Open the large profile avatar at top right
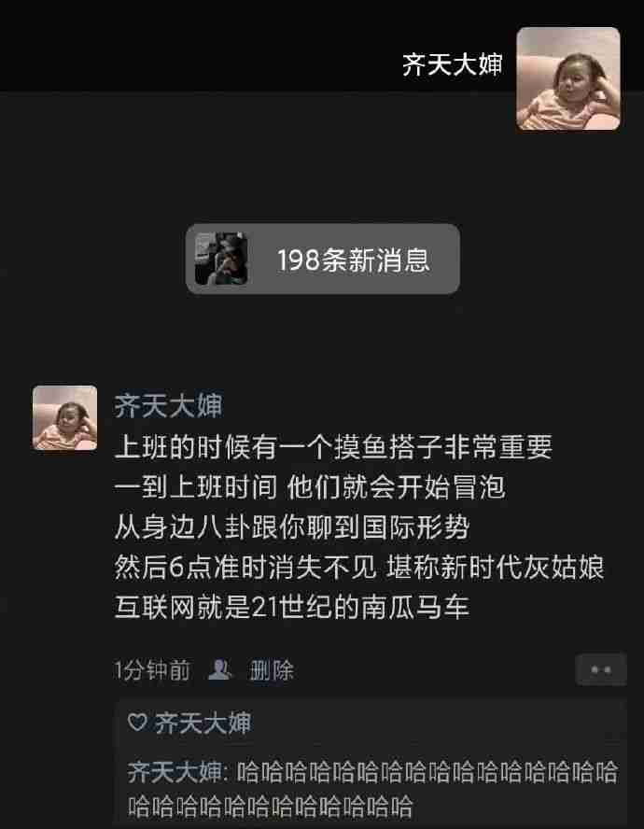The image size is (644, 829). click(x=567, y=78)
